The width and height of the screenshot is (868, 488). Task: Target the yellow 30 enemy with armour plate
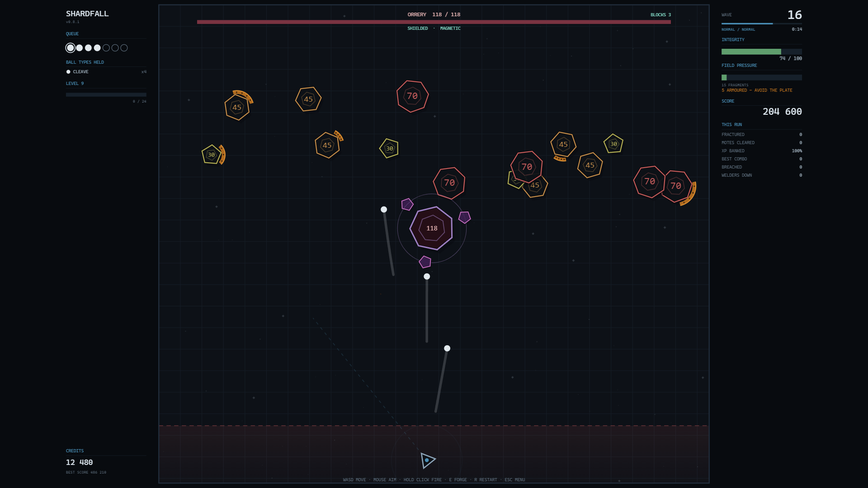211,155
